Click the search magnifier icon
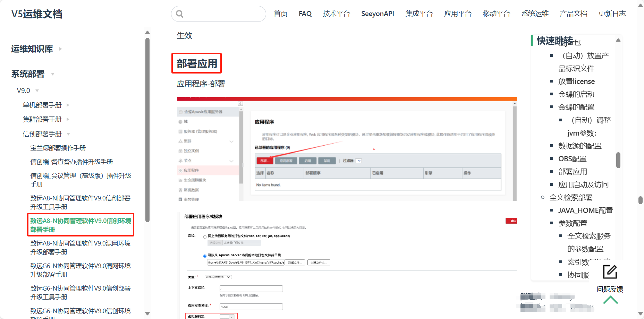This screenshot has height=319, width=644. click(x=179, y=14)
